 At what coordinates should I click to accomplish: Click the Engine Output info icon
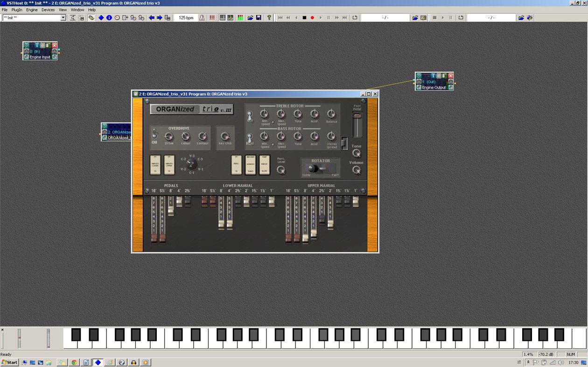[433, 76]
